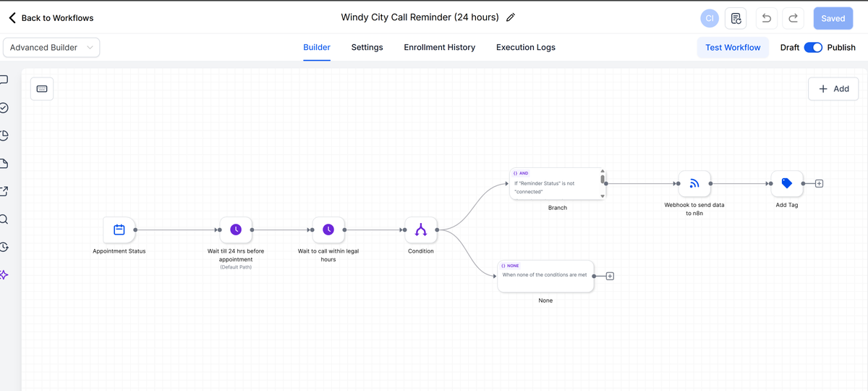Click the checkmark circle sidebar icon
868x391 pixels.
tap(4, 108)
